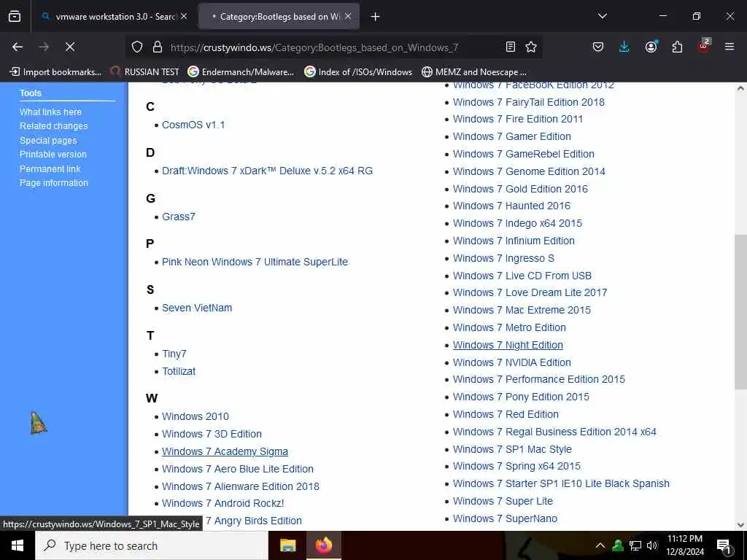This screenshot has width=747, height=560.
Task: Click the page vertical scrollbar thumb
Action: point(741,312)
